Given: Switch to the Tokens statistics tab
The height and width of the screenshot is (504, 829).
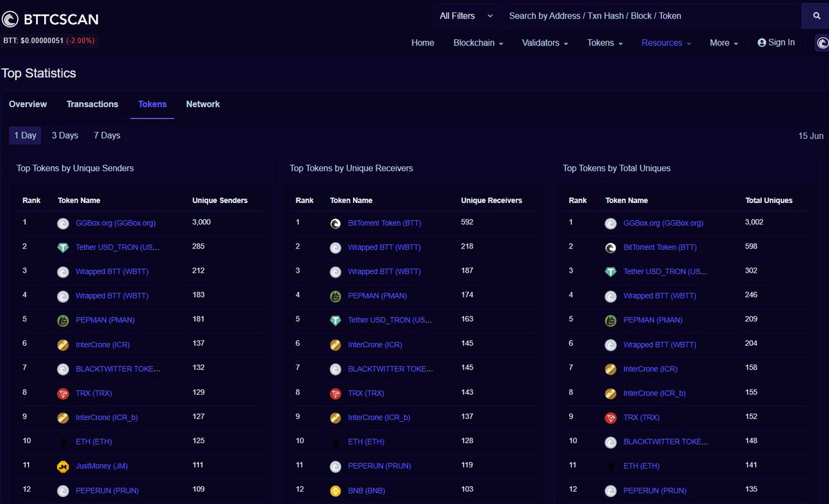Looking at the screenshot, I should [152, 104].
